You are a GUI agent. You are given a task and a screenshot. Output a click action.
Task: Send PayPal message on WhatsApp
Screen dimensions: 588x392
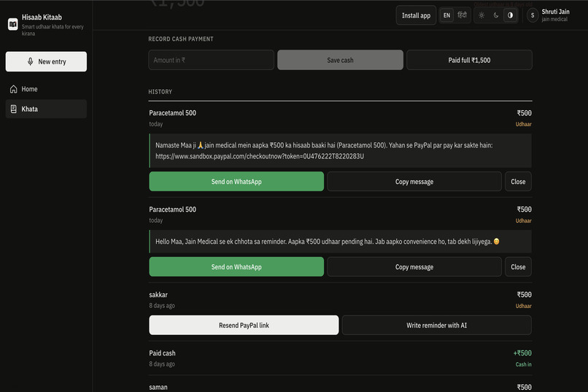[236, 182]
